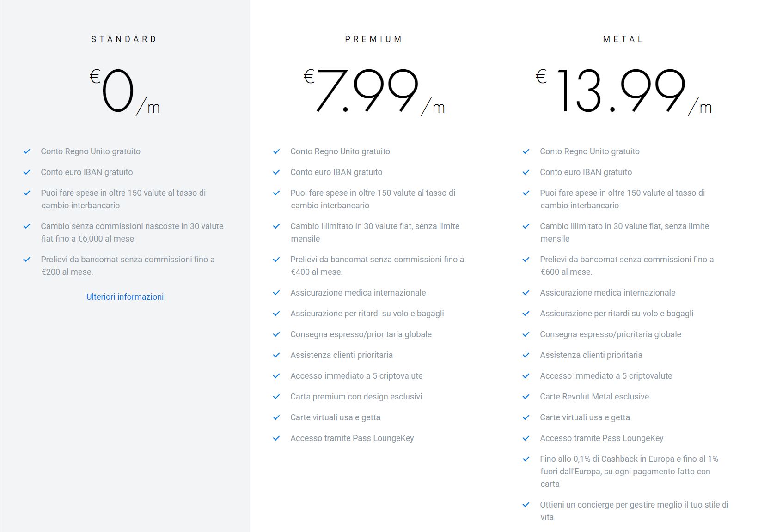Select the PREMIUM plan heading
Image resolution: width=764 pixels, height=532 pixels.
(374, 39)
